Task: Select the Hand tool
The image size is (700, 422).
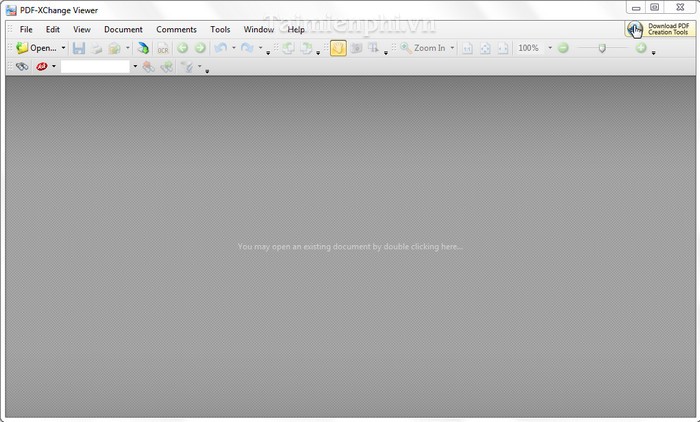Action: pos(338,48)
